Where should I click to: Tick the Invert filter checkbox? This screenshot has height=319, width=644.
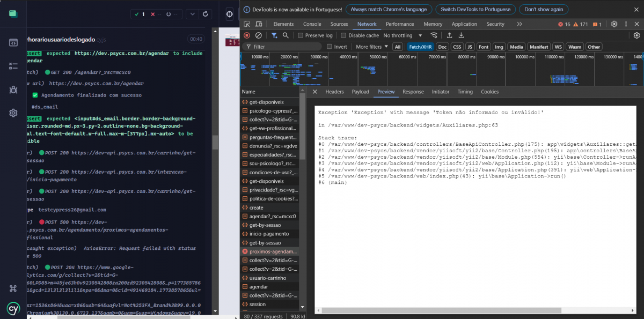[330, 47]
